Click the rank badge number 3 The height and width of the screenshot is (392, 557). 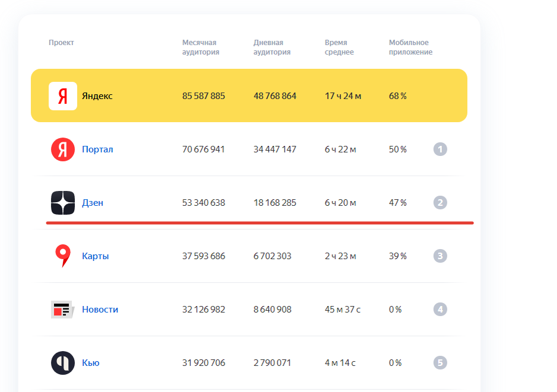[440, 256]
